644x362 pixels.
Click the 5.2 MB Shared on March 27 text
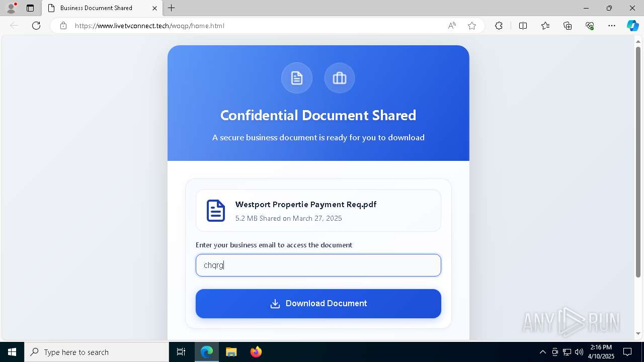coord(289,218)
